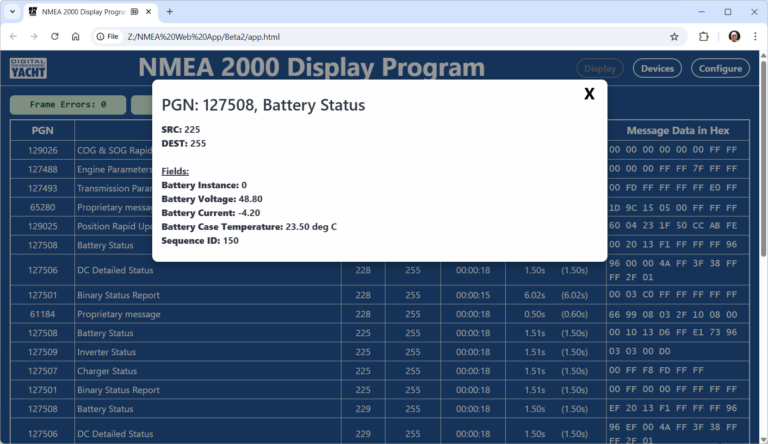Open the Configure page

pos(720,68)
